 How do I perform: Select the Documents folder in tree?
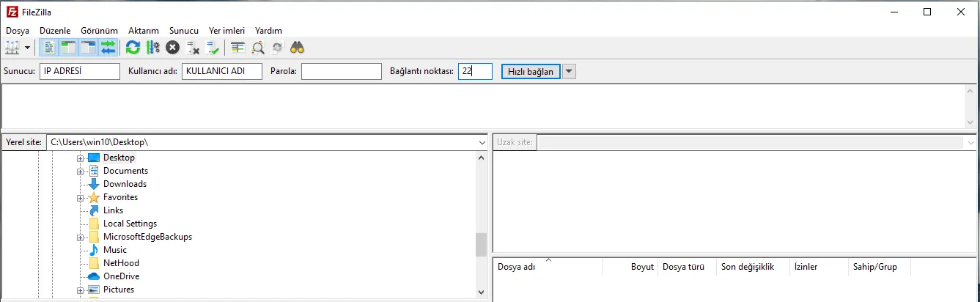[125, 171]
